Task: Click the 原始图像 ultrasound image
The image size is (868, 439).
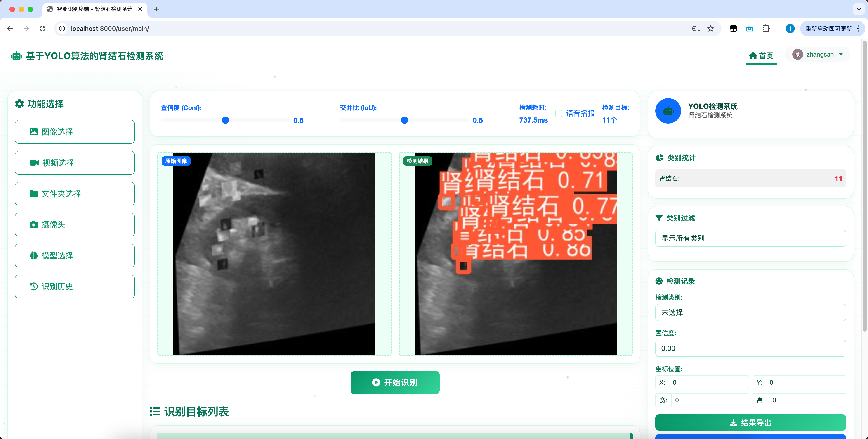Action: tap(274, 254)
